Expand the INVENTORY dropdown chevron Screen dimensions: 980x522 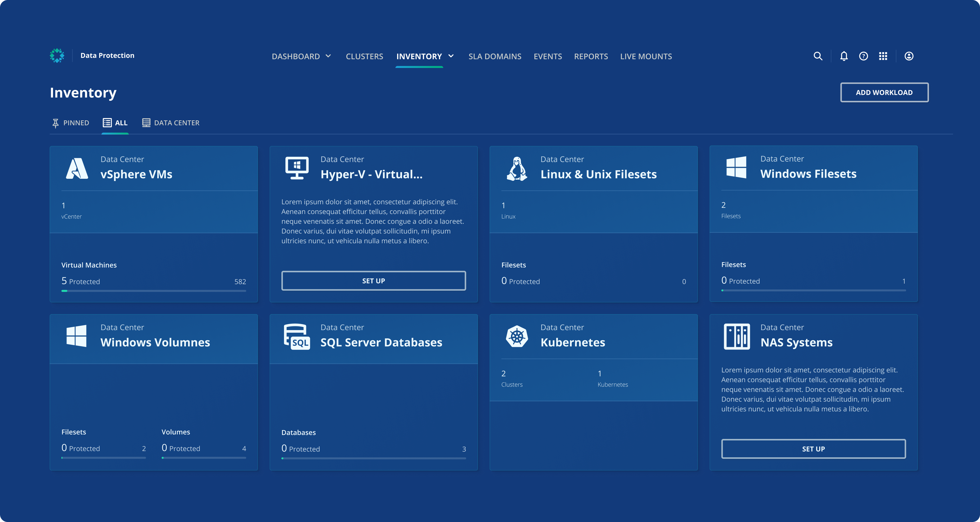tap(451, 56)
